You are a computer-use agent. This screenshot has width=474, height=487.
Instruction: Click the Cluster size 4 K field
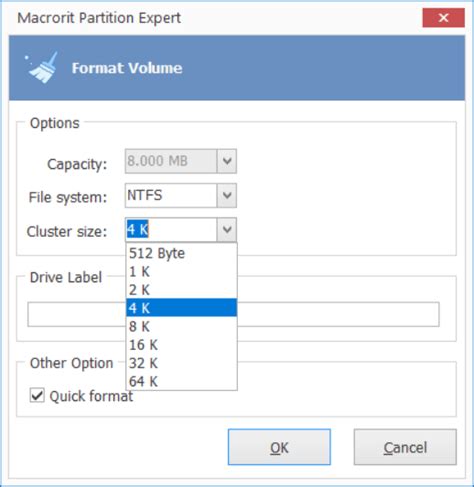coord(171,230)
